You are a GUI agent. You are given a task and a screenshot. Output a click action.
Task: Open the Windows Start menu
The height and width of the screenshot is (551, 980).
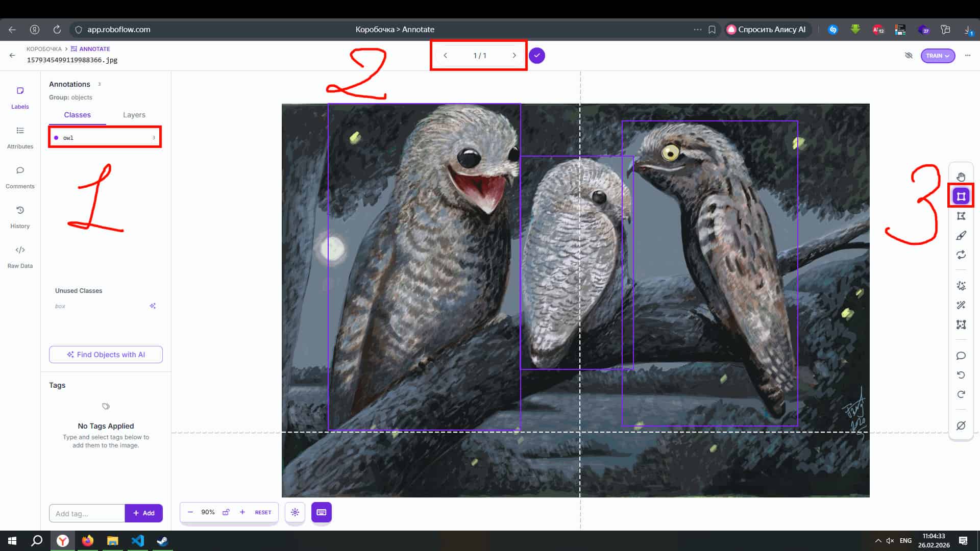tap(12, 541)
